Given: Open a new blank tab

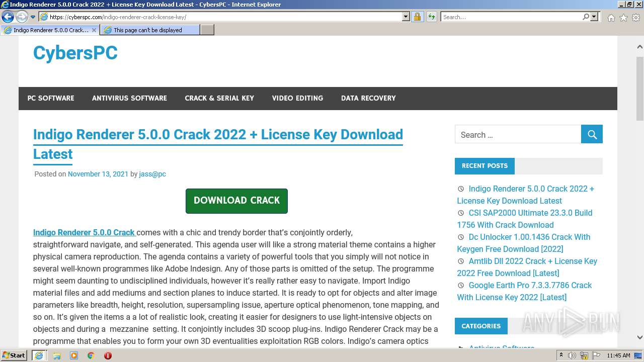Looking at the screenshot, I should point(207,30).
